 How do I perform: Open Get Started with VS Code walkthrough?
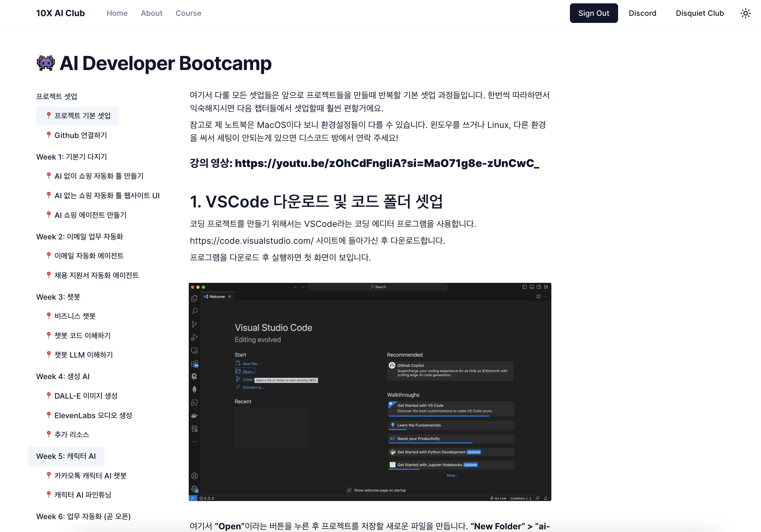(x=451, y=409)
